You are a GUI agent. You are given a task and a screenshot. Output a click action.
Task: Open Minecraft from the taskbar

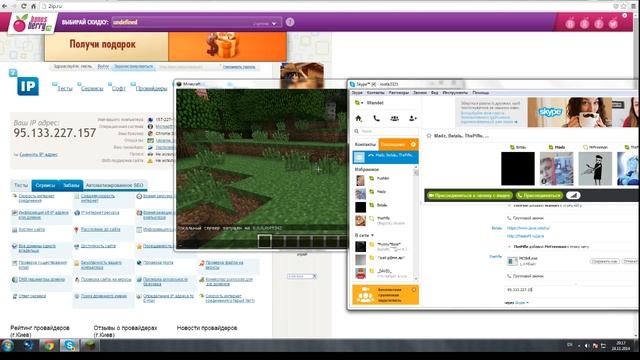90,346
